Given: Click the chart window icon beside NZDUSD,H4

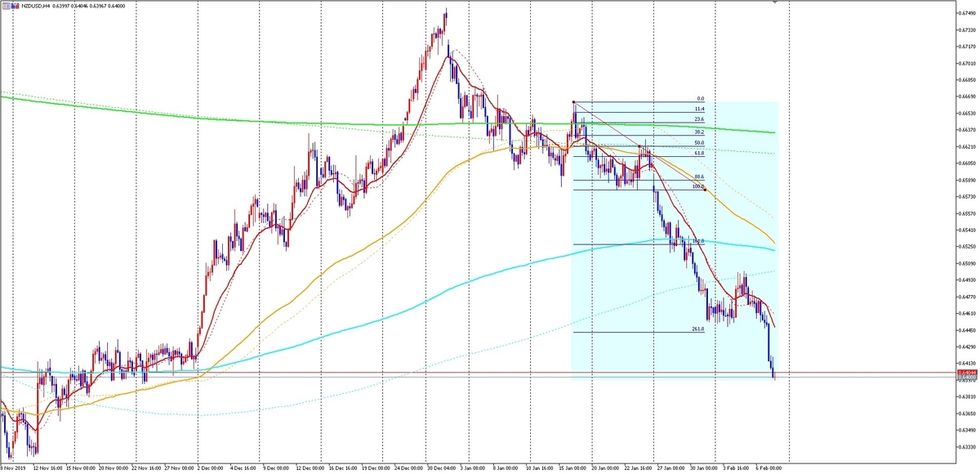Looking at the screenshot, I should (6, 7).
